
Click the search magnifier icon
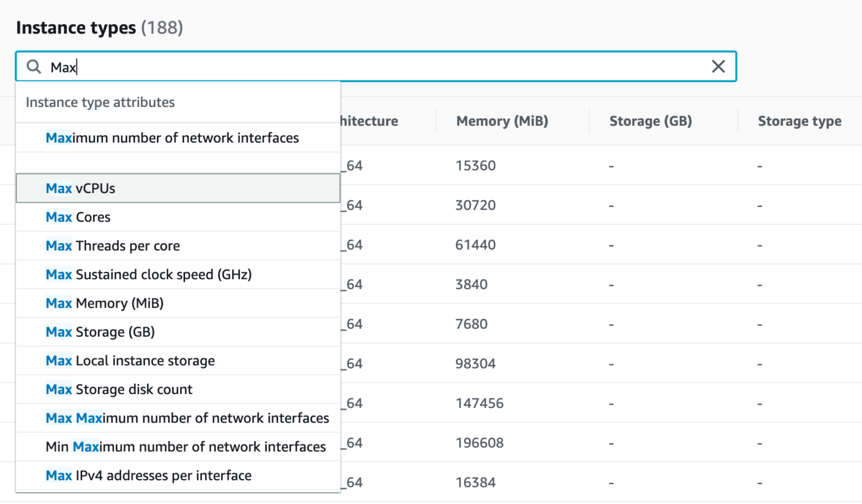[x=34, y=67]
